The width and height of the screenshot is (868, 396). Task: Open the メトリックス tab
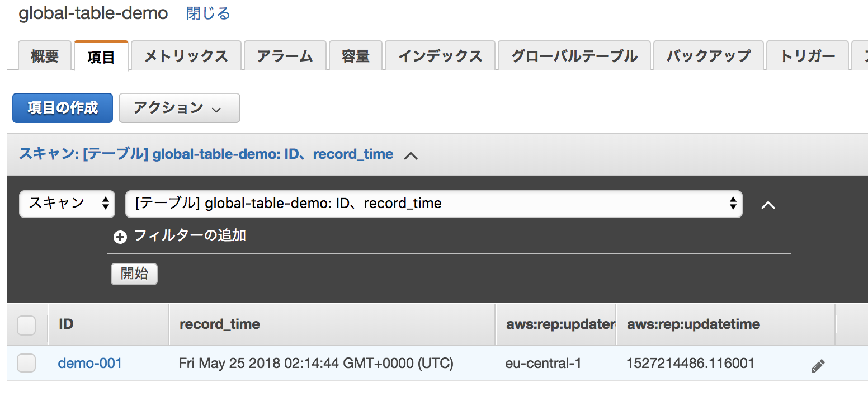pos(186,56)
